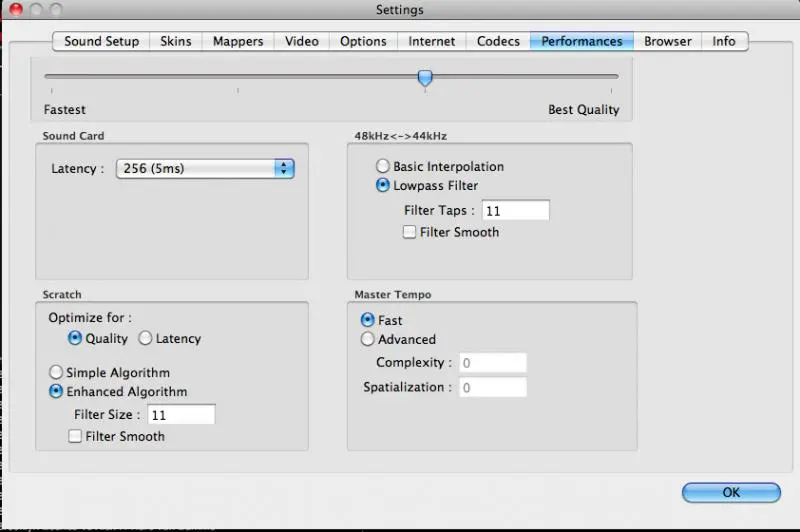Image resolution: width=800 pixels, height=532 pixels.
Task: Open the Skins tab
Action: pyautogui.click(x=176, y=41)
